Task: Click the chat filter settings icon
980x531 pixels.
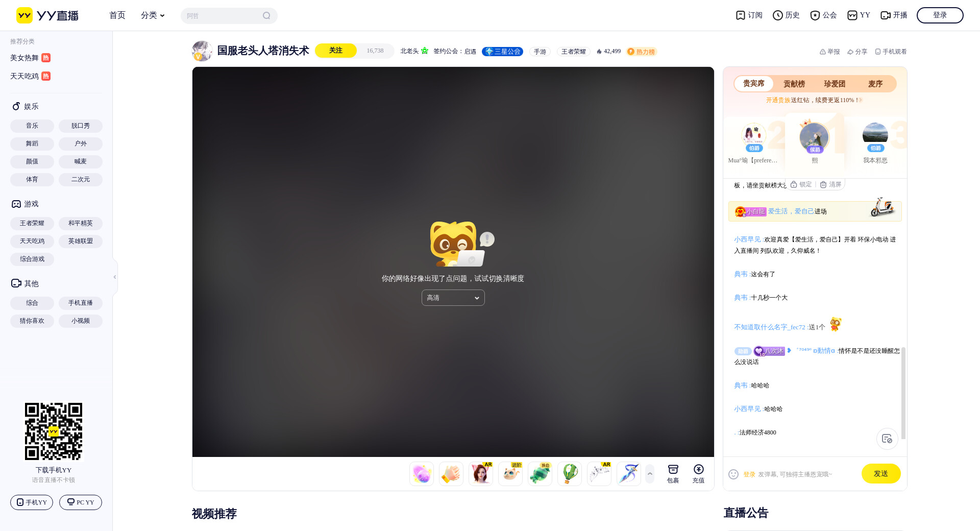Action: pos(887,439)
